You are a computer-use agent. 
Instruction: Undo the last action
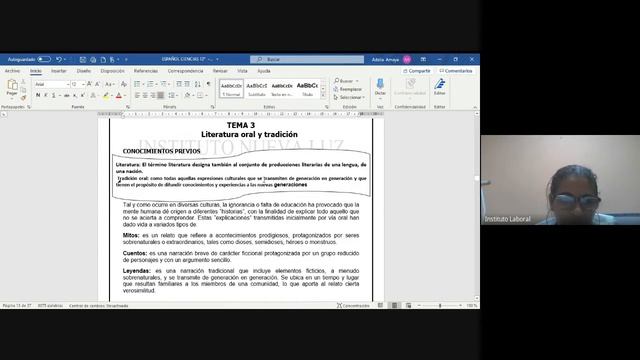point(59,60)
